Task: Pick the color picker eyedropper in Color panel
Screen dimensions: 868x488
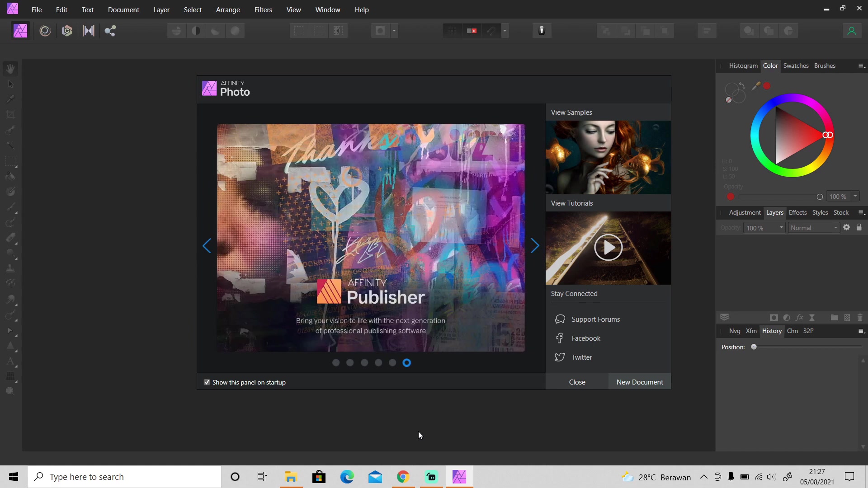Action: (756, 86)
